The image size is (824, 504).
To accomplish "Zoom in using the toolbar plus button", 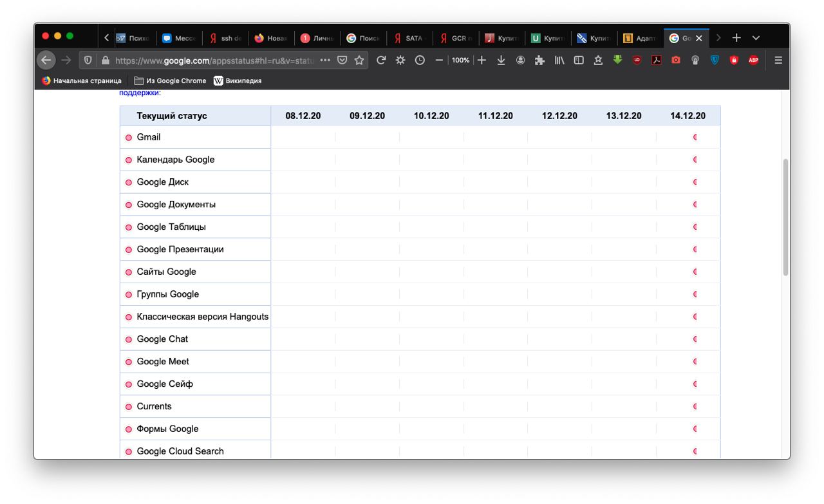I will click(482, 61).
